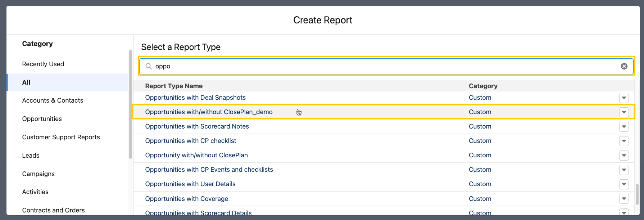Click the category sidebar scrollbar
Viewport: 644px width, 220px height.
(130, 104)
